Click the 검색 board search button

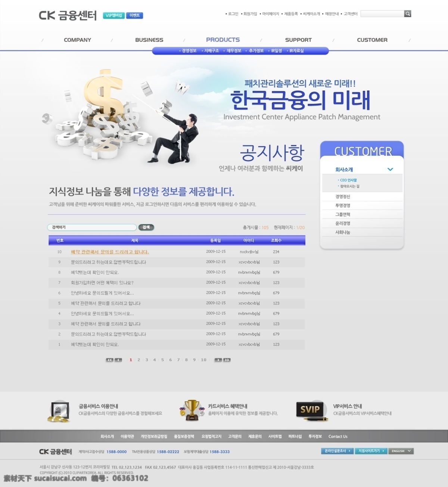146,227
